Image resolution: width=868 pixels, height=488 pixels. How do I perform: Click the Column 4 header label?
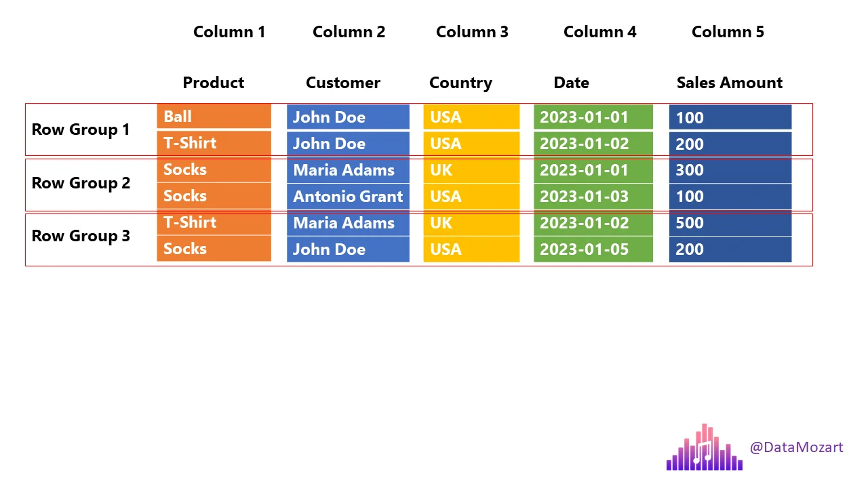pos(600,32)
